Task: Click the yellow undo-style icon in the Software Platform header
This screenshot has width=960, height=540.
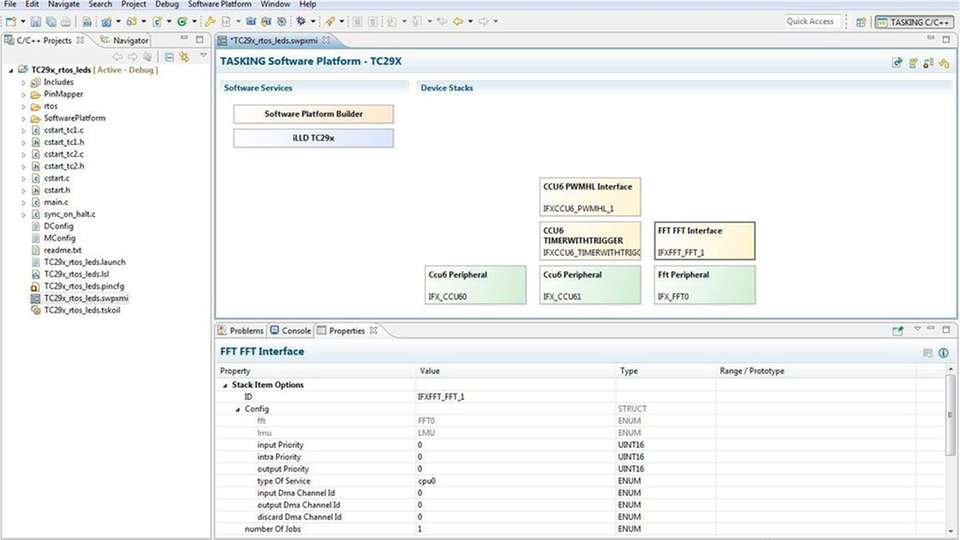Action: pos(944,62)
